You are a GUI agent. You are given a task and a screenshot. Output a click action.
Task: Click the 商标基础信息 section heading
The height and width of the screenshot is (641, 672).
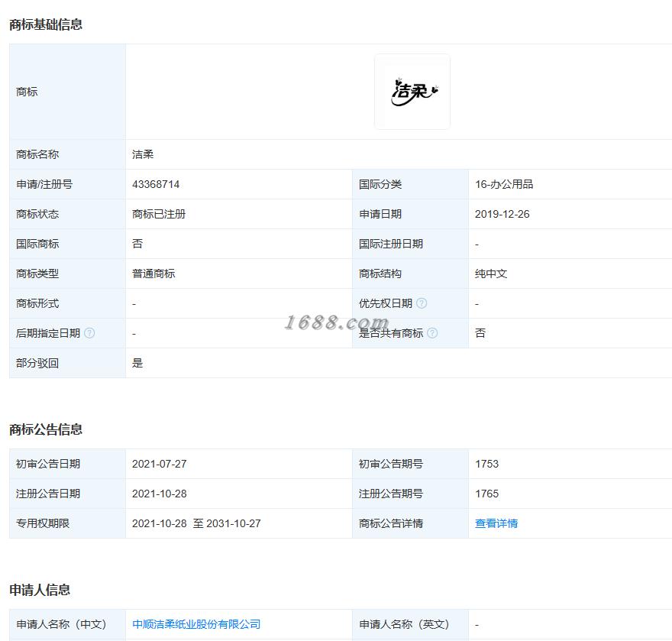click(46, 24)
